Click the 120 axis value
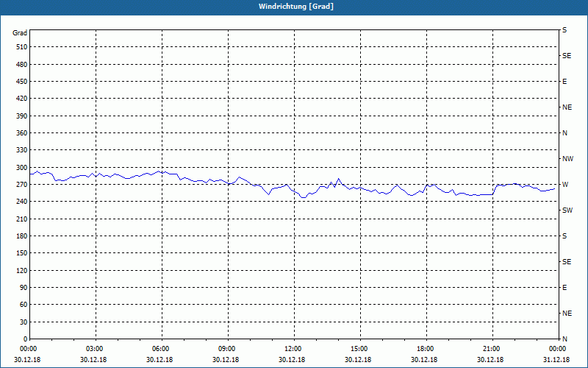 pyautogui.click(x=22, y=270)
